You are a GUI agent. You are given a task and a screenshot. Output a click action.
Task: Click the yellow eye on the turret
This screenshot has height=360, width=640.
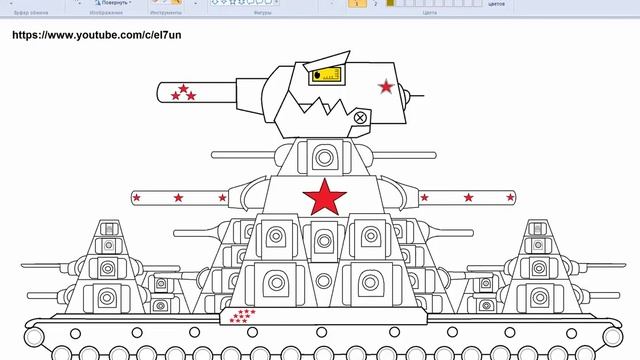(327, 75)
